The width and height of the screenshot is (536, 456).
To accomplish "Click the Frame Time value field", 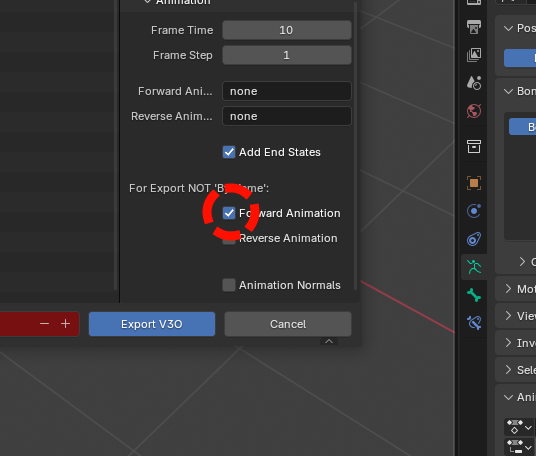I will pyautogui.click(x=287, y=30).
